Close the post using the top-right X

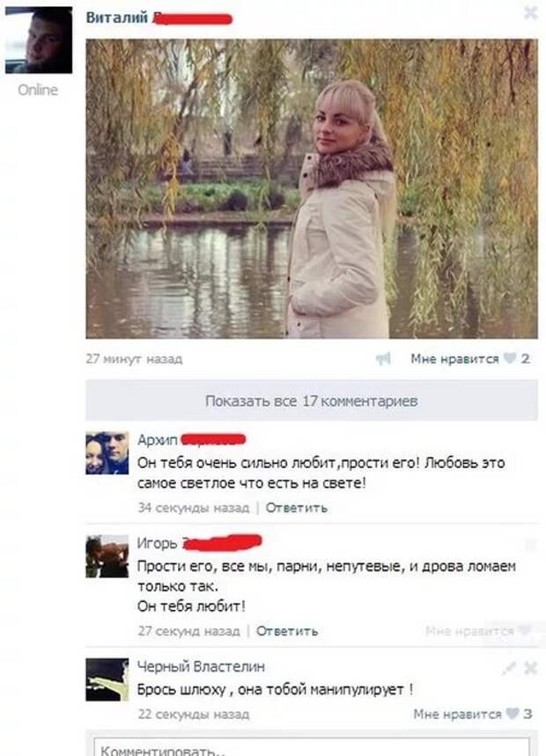coord(530,13)
